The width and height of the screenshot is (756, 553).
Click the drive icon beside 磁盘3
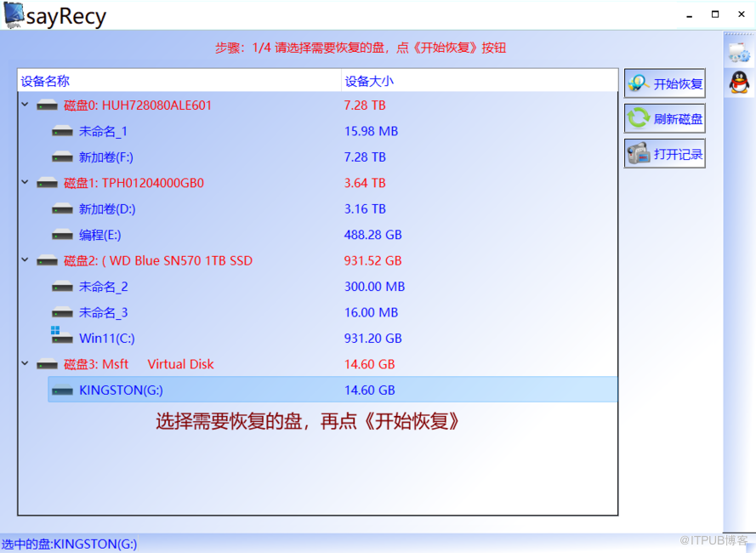[48, 364]
